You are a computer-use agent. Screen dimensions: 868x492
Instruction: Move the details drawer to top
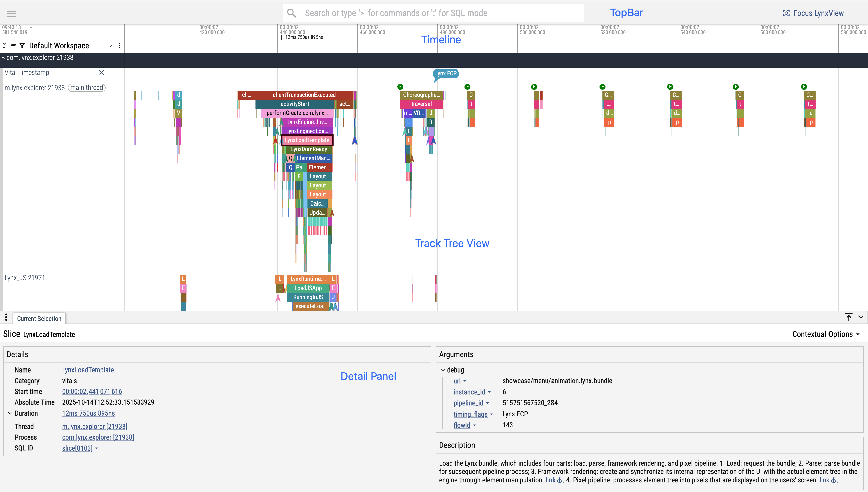(849, 317)
